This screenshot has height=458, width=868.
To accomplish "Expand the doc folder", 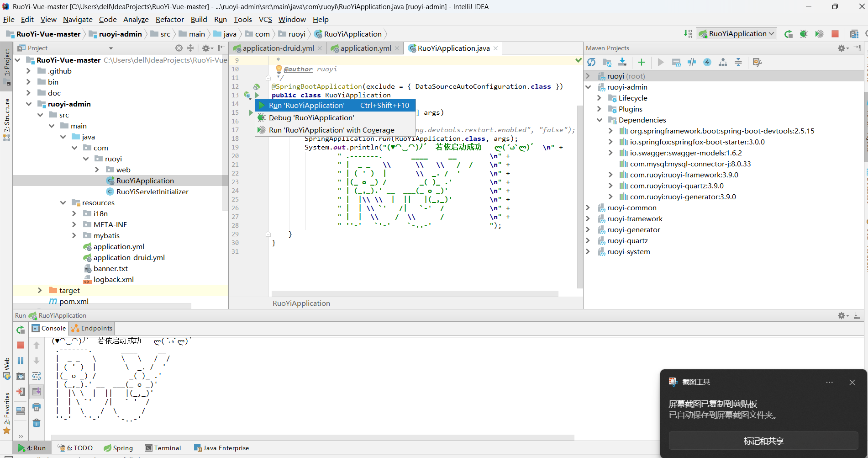I will 28,93.
